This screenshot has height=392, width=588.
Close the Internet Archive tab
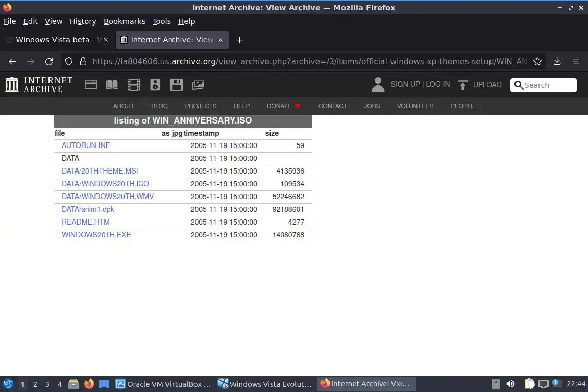220,40
